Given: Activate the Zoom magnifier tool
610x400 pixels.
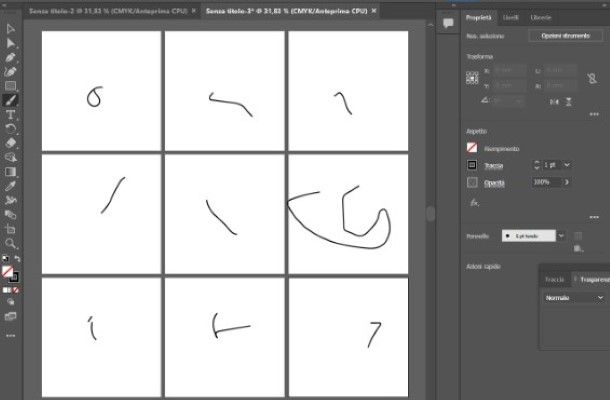Looking at the screenshot, I should click(x=11, y=244).
